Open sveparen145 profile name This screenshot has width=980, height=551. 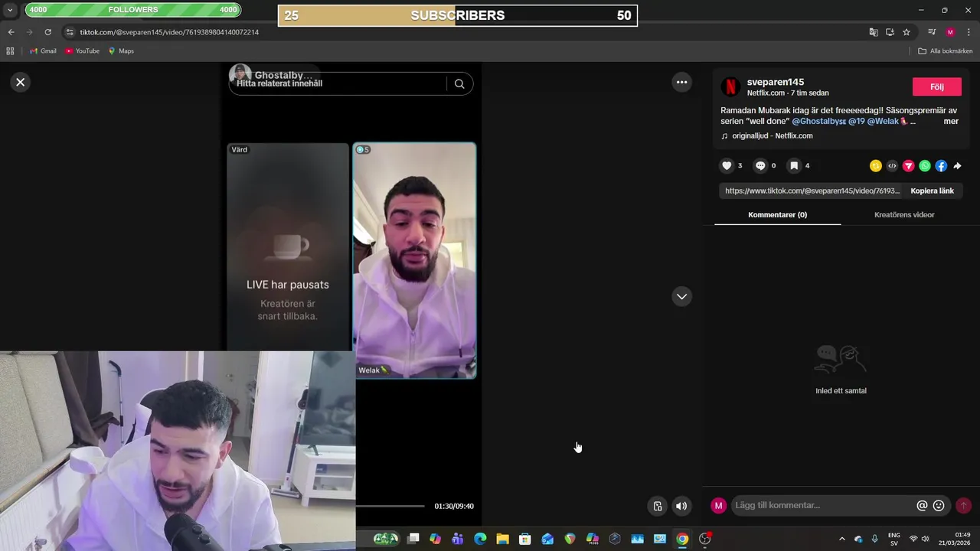(776, 82)
